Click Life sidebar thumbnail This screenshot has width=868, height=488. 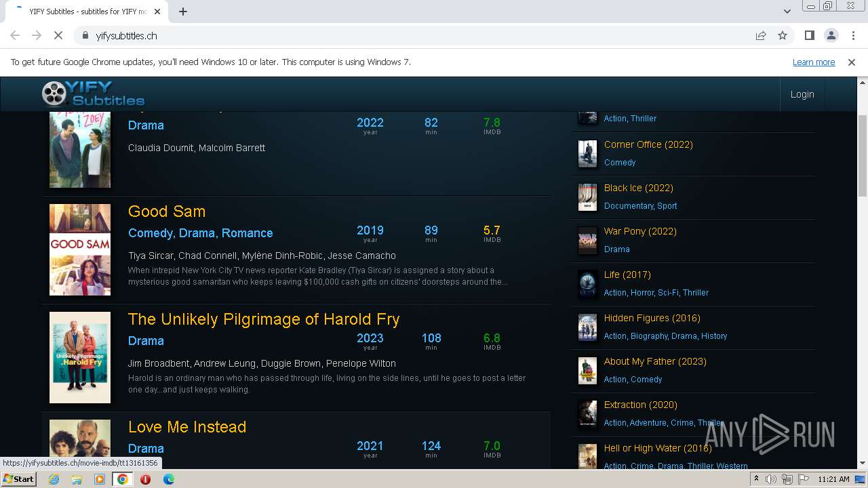[587, 284]
